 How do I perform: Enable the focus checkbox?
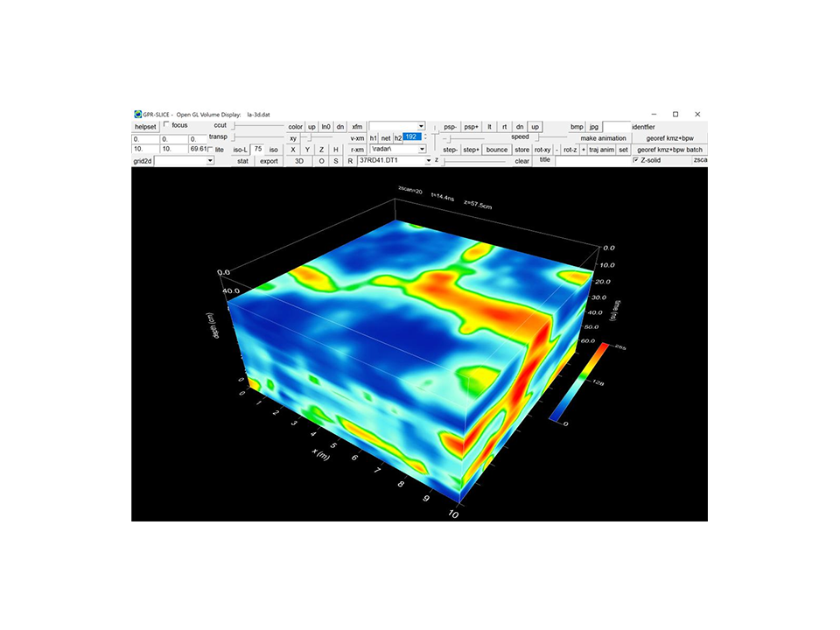(166, 125)
